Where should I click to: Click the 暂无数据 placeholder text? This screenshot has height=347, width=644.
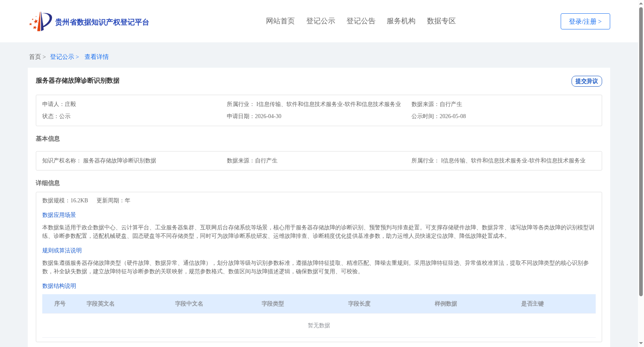[319, 325]
